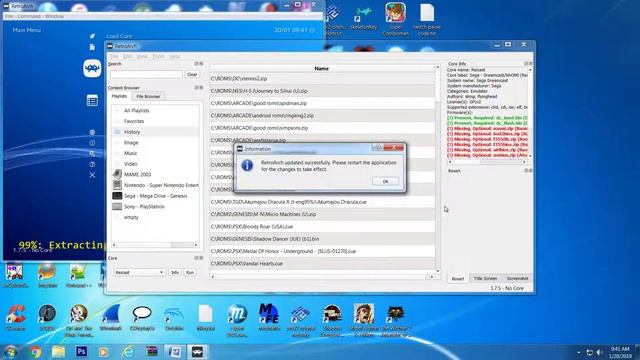Click OK in the Information dialog
Image resolution: width=640 pixels, height=360 pixels.
(x=385, y=181)
